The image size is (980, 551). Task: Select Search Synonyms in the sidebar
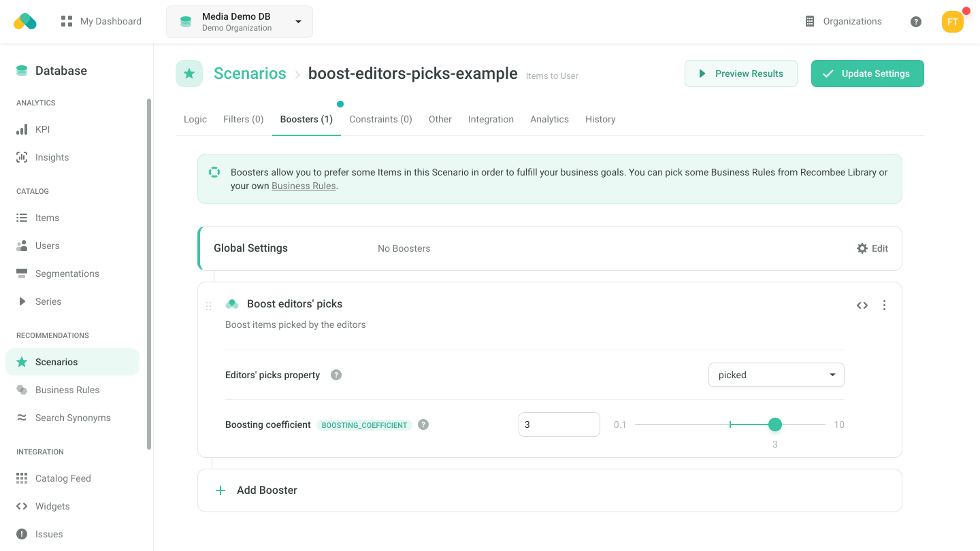[73, 418]
